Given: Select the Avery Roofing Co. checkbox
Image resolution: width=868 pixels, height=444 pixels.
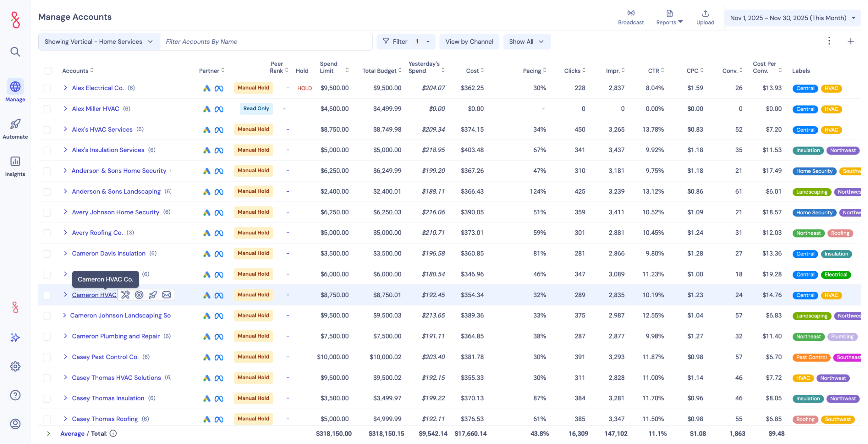Looking at the screenshot, I should (47, 233).
